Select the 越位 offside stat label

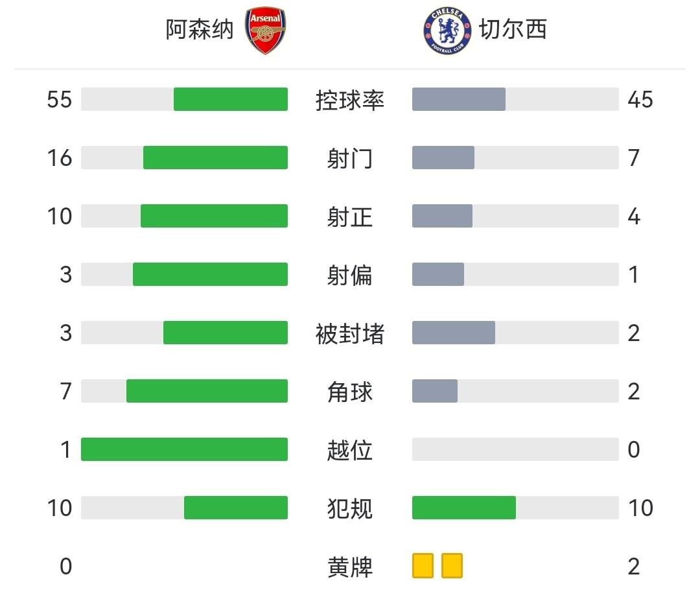(x=350, y=450)
